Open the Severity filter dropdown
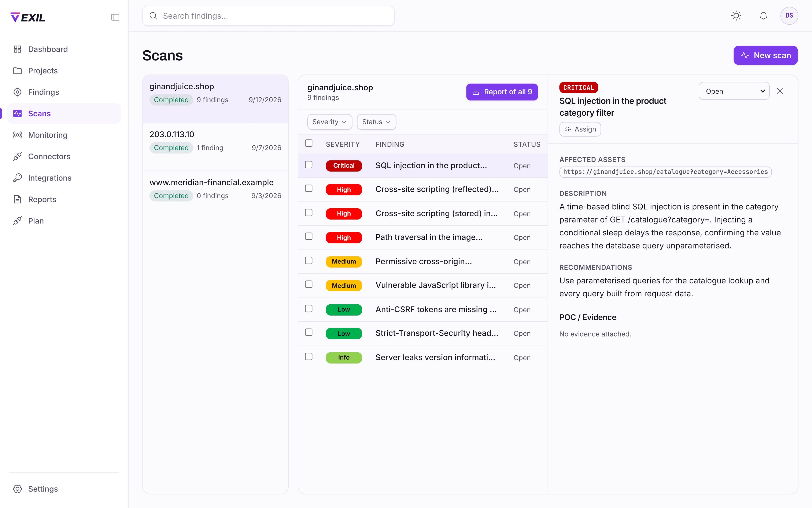This screenshot has width=812, height=508. click(329, 122)
